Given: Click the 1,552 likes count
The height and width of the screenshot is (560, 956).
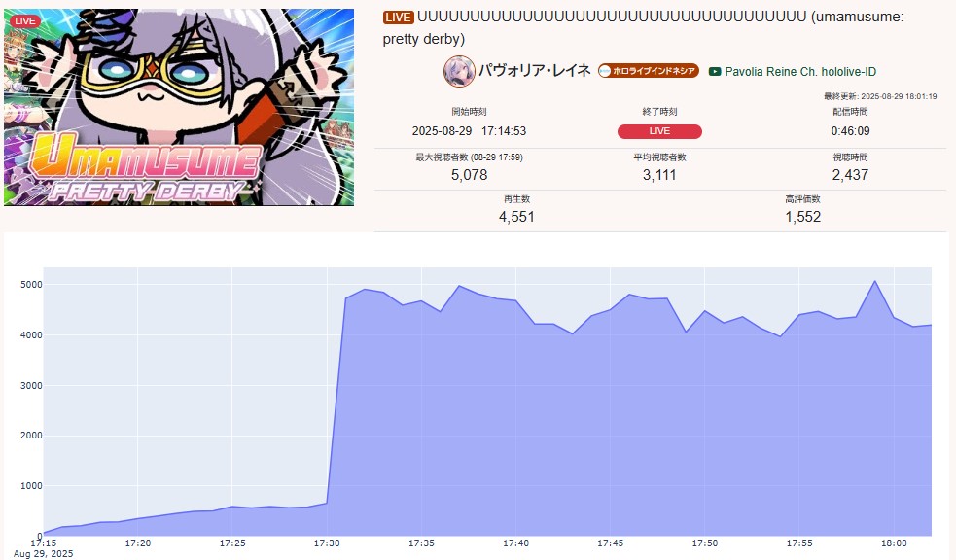Looking at the screenshot, I should [803, 217].
